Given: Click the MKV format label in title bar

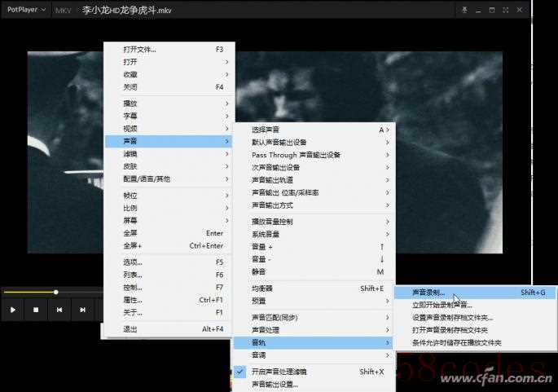Looking at the screenshot, I should click(64, 11).
